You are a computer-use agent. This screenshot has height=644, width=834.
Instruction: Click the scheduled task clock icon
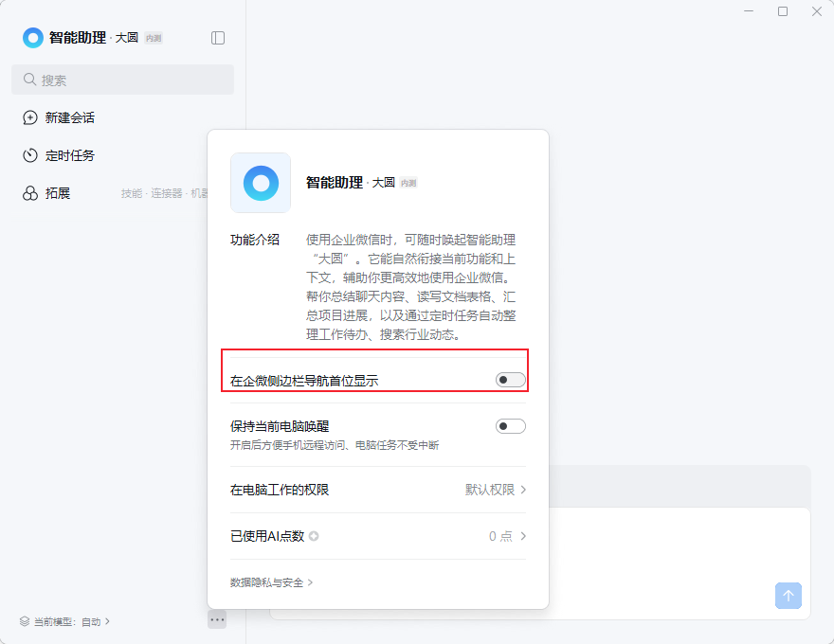click(x=30, y=155)
